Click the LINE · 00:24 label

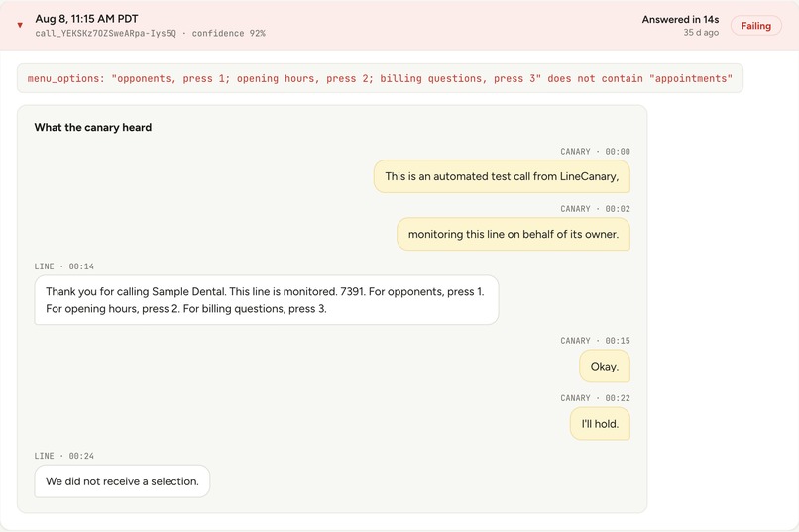click(x=64, y=456)
